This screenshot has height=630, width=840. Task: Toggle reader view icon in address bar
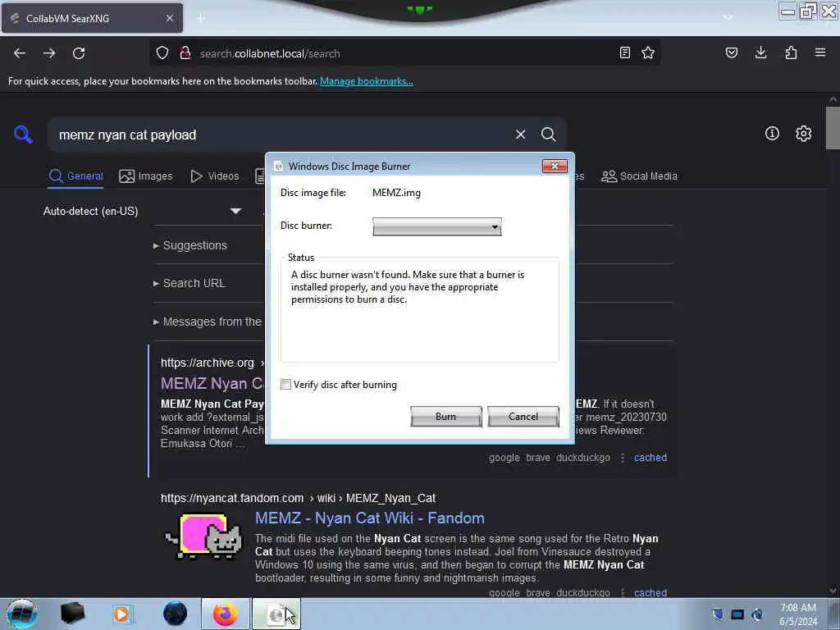624,52
